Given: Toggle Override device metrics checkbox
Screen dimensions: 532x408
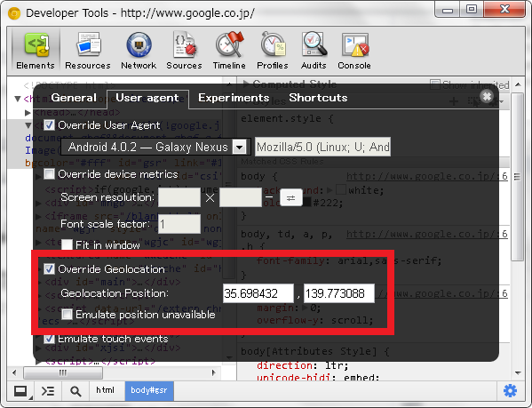Looking at the screenshot, I should 49,174.
